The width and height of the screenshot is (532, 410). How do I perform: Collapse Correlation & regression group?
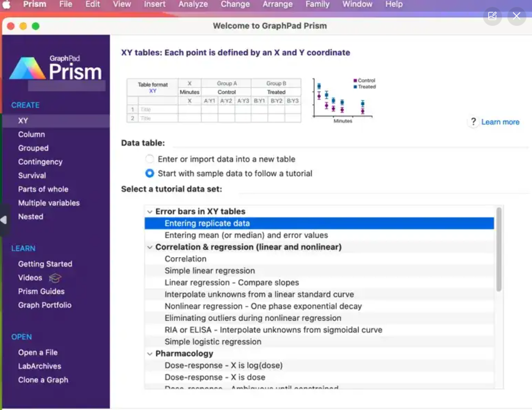click(x=150, y=247)
